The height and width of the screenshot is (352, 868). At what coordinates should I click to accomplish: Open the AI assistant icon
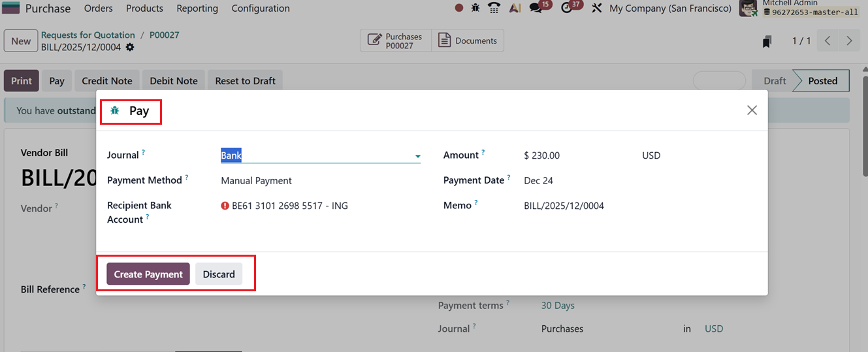[x=515, y=8]
